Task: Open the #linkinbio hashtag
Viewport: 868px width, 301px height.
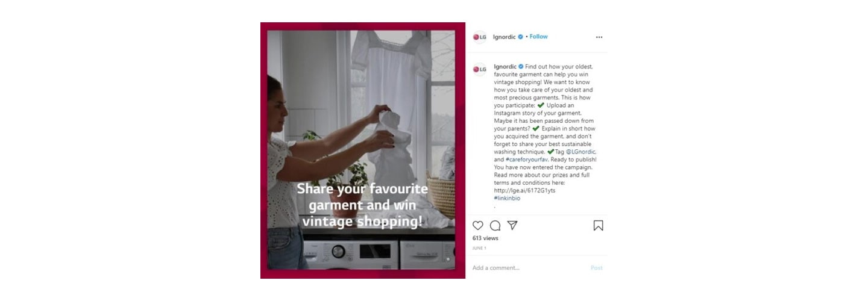Action: point(507,198)
